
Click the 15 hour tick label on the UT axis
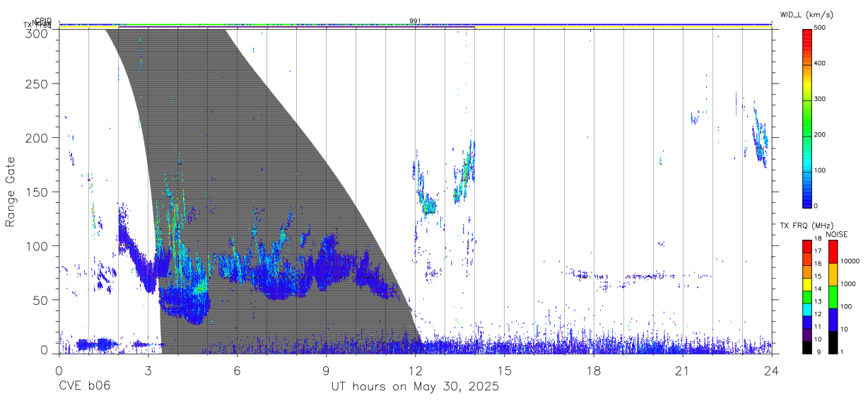pyautogui.click(x=505, y=371)
